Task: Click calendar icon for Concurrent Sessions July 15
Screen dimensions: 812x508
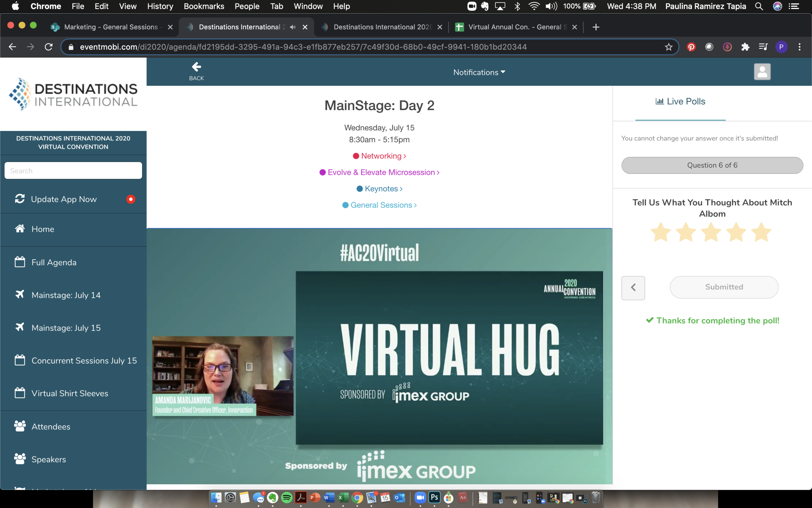Action: tap(20, 360)
